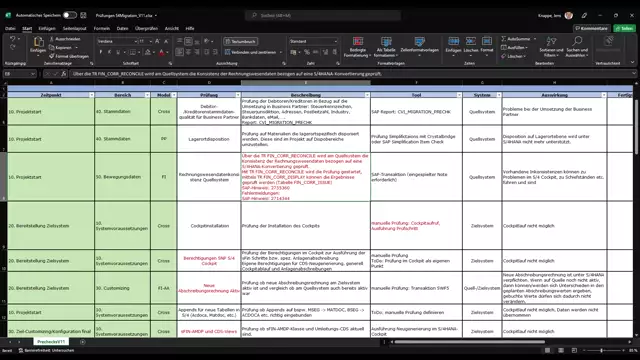This screenshot has height=360, width=640.
Task: Open the Standard number format dropdown
Action: tap(336, 41)
